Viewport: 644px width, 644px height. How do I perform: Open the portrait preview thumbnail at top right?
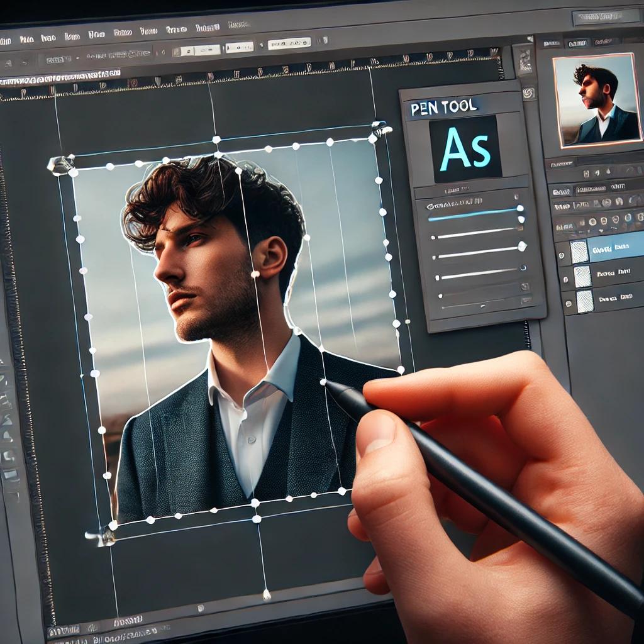point(597,101)
